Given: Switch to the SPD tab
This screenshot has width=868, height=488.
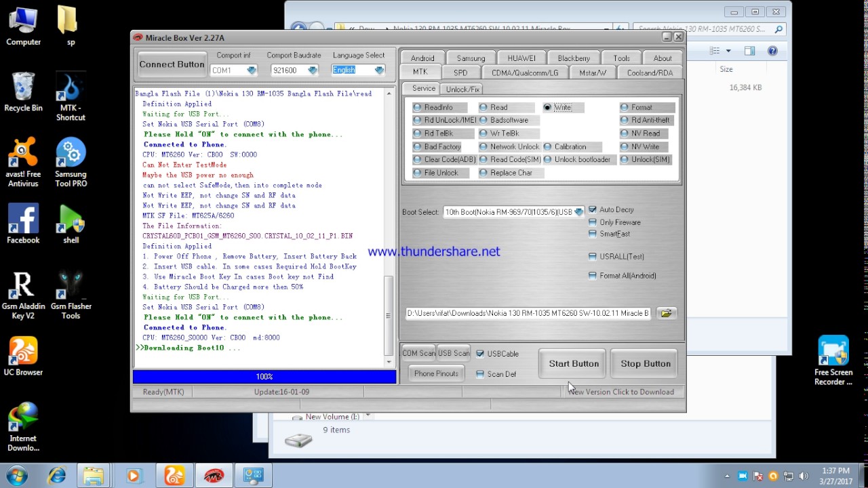Looking at the screenshot, I should (x=460, y=73).
